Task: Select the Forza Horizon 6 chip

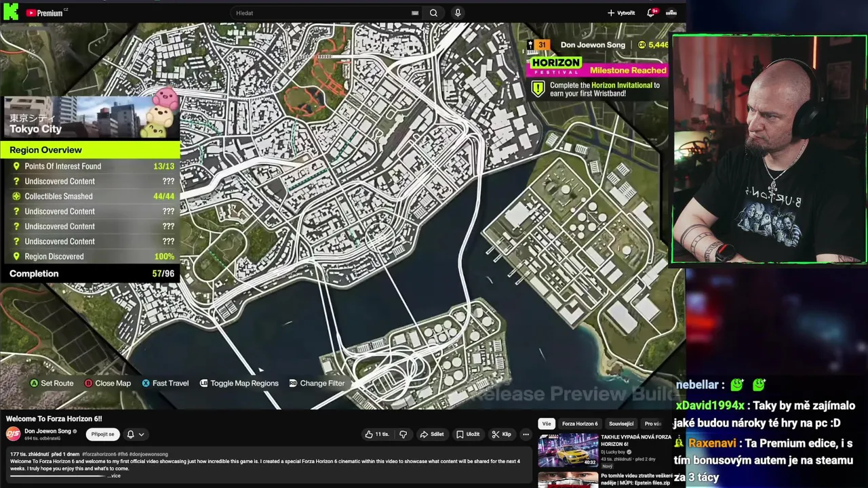Action: pyautogui.click(x=580, y=424)
